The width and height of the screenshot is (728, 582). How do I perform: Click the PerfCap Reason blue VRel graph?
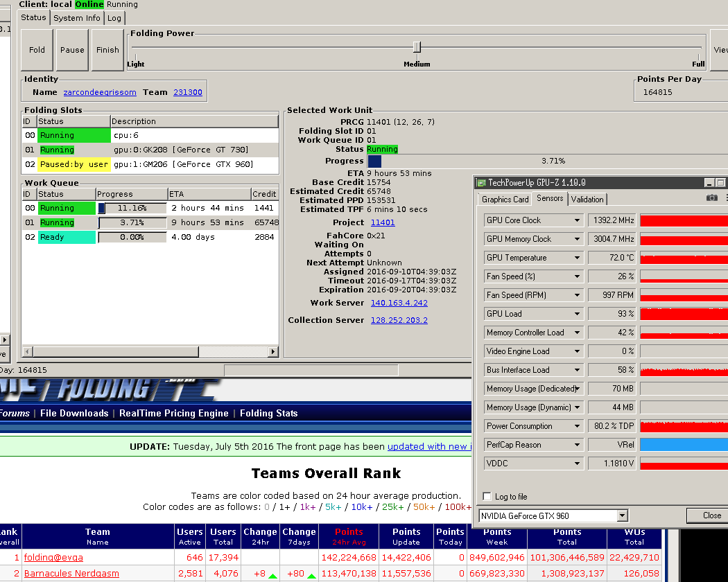(x=684, y=445)
